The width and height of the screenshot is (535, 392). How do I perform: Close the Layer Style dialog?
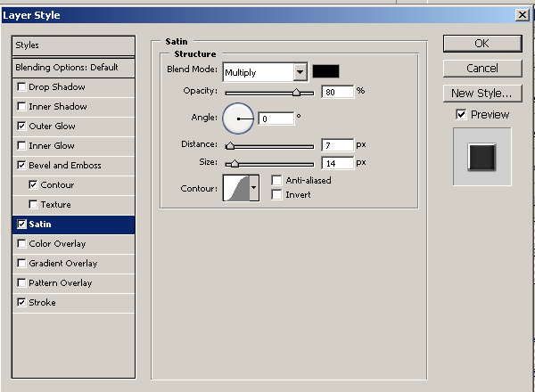pyautogui.click(x=522, y=14)
